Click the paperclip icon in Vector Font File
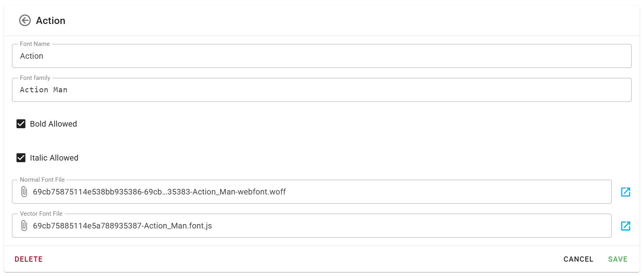The height and width of the screenshot is (276, 644). pyautogui.click(x=24, y=226)
